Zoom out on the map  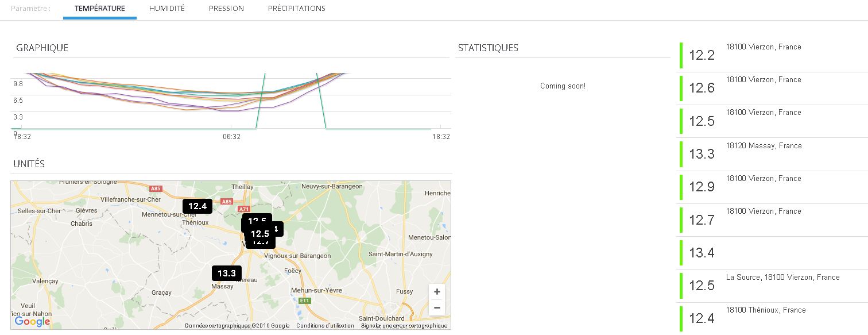437,308
